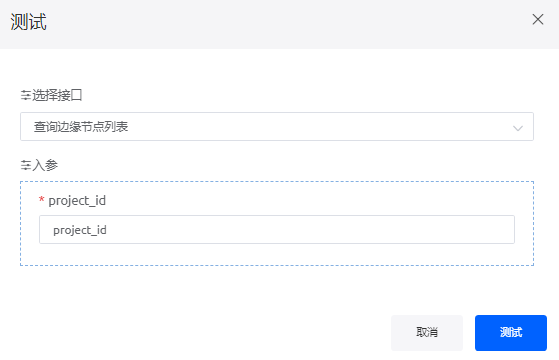Click the gray dialog header bar
This screenshot has height=360, width=559.
click(x=278, y=24)
